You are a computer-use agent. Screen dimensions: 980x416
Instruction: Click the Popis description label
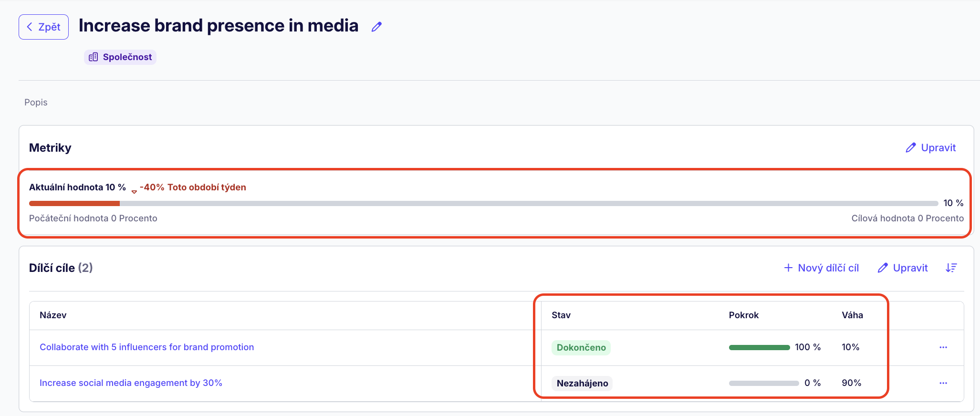pos(36,102)
